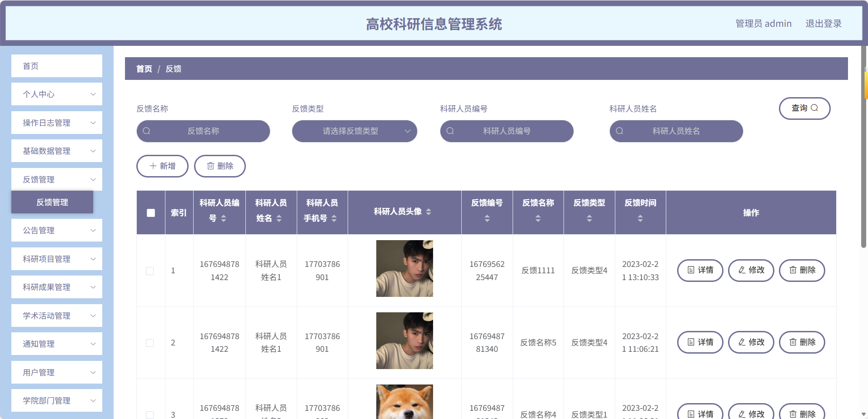Expand 科研项目管理 sidebar menu chevron
The width and height of the screenshot is (868, 419).
click(x=93, y=259)
